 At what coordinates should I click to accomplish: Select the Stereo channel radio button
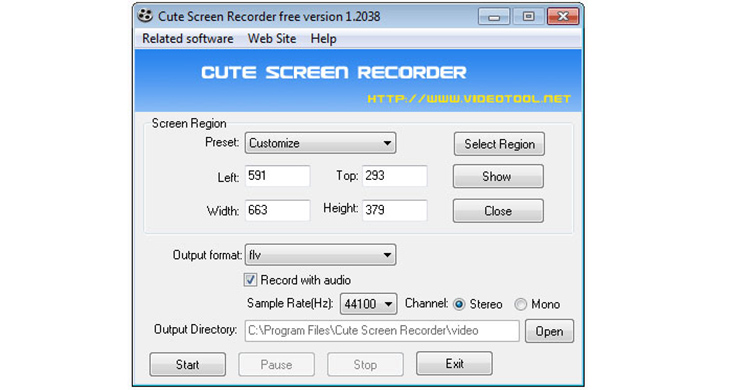(459, 304)
